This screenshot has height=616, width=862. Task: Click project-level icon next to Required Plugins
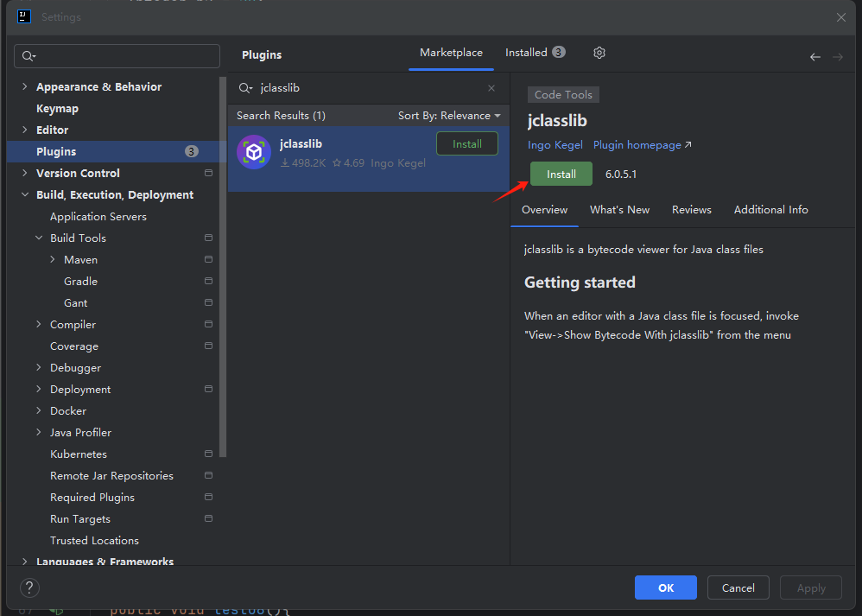(x=208, y=497)
